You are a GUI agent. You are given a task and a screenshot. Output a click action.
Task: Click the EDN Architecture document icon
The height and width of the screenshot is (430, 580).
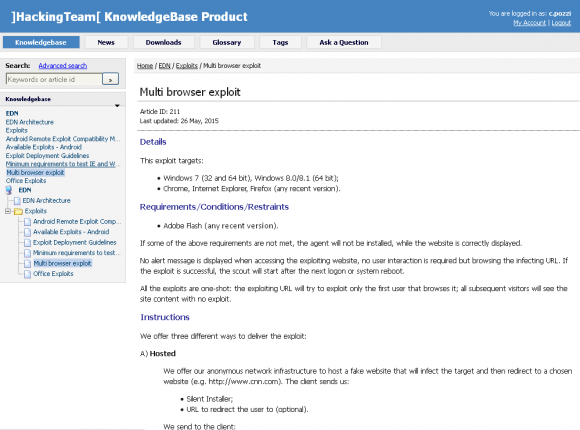point(17,201)
